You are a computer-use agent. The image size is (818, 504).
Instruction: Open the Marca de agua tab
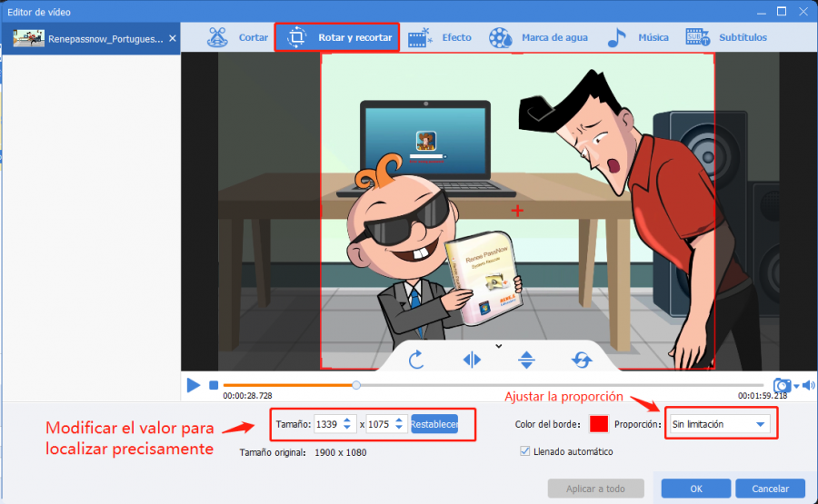point(538,37)
